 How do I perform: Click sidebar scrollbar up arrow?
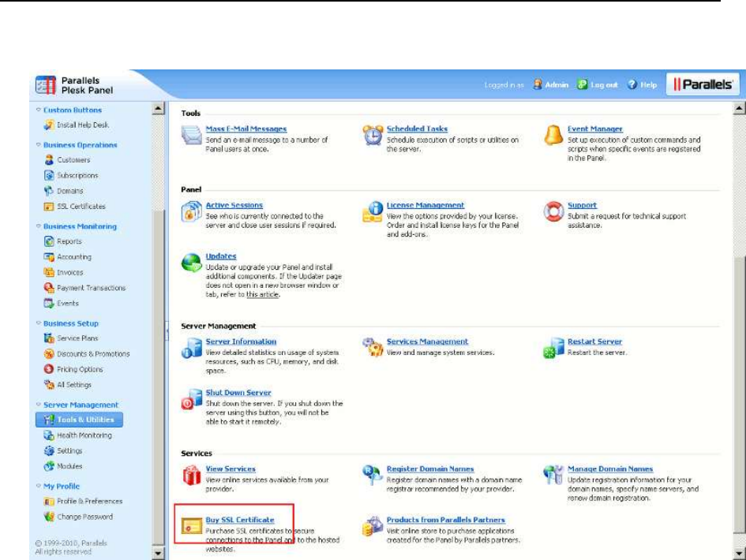point(159,109)
